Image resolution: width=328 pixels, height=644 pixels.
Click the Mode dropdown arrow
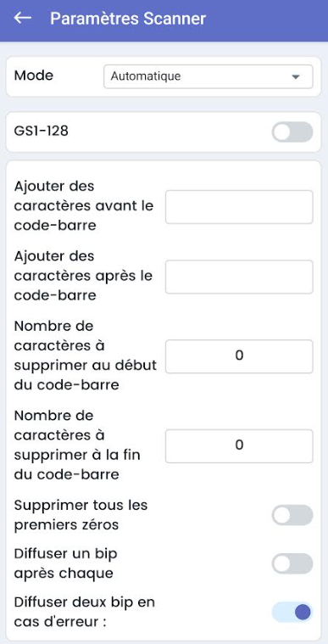click(295, 77)
